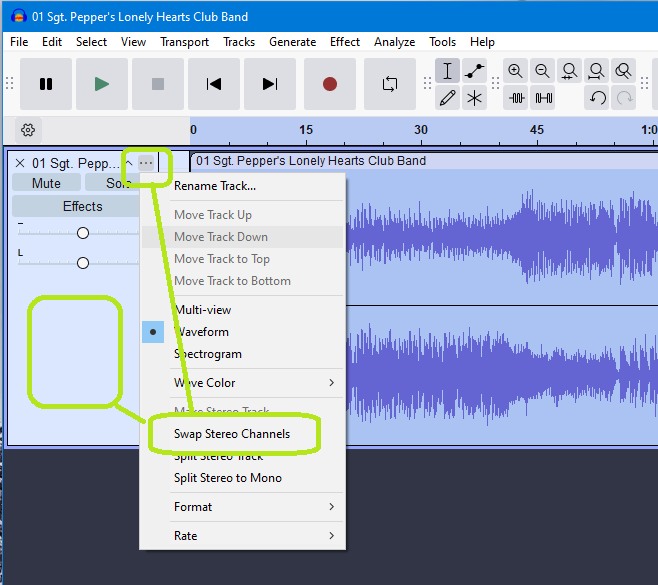Close track with the X button

tap(20, 163)
